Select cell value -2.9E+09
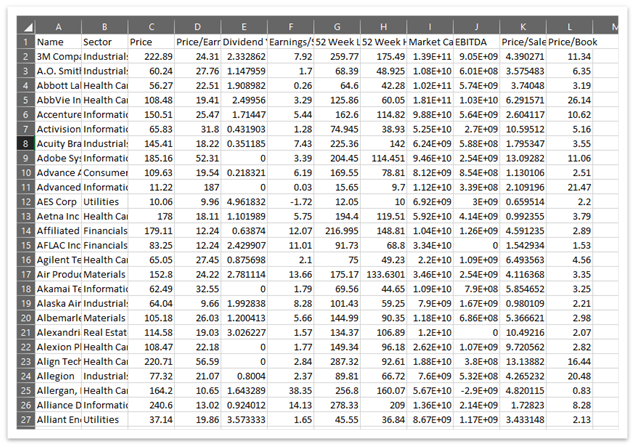This screenshot has height=448, width=636. click(477, 391)
